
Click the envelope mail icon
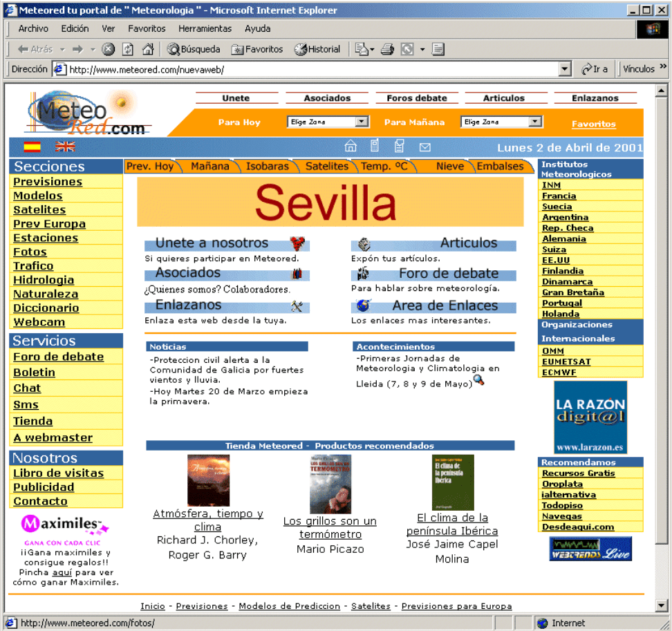click(424, 147)
